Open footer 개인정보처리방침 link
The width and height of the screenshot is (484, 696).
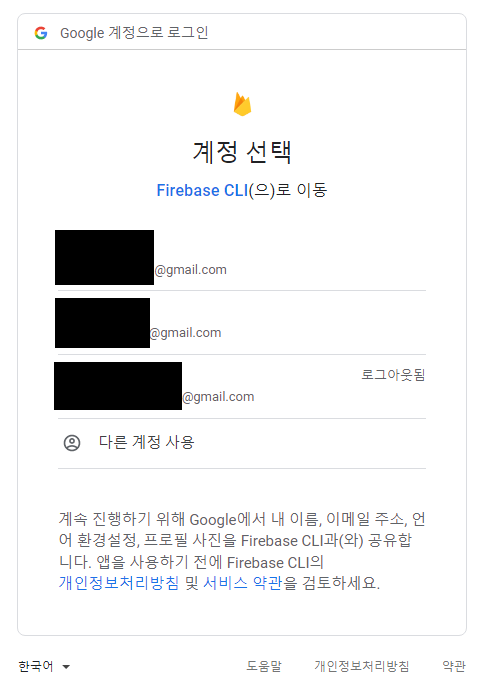point(362,666)
